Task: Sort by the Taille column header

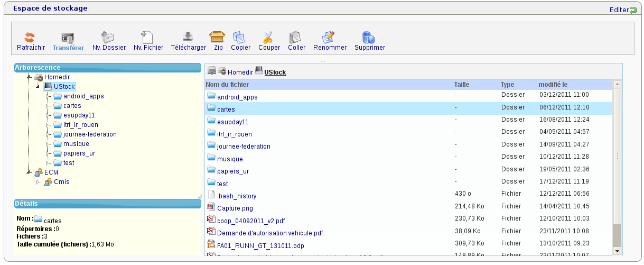Action: pos(461,85)
